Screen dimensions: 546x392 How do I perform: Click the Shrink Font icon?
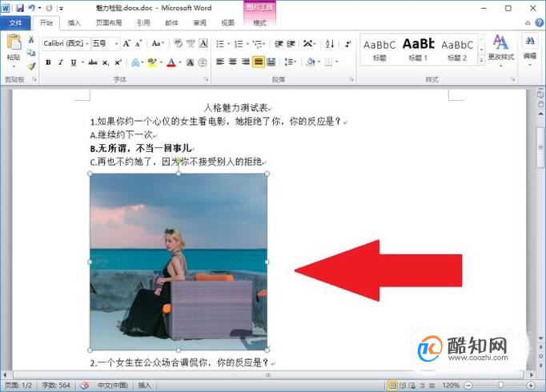139,43
